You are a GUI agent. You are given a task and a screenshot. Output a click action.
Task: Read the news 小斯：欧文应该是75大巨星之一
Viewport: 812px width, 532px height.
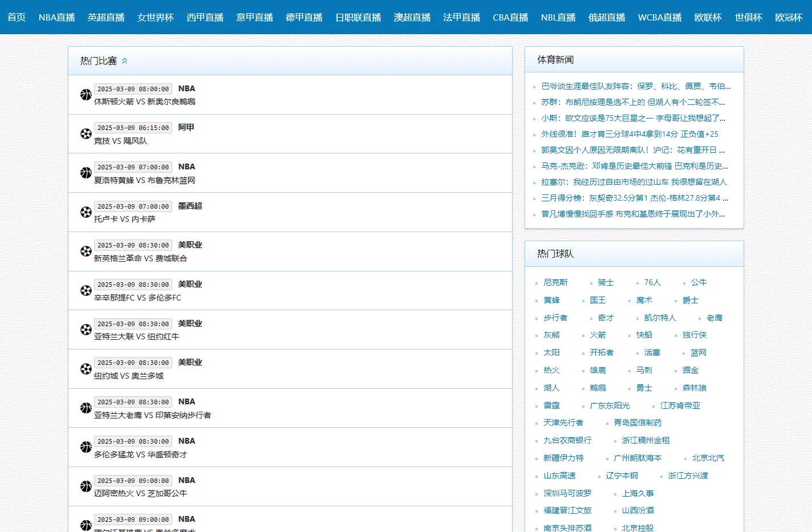tap(634, 118)
